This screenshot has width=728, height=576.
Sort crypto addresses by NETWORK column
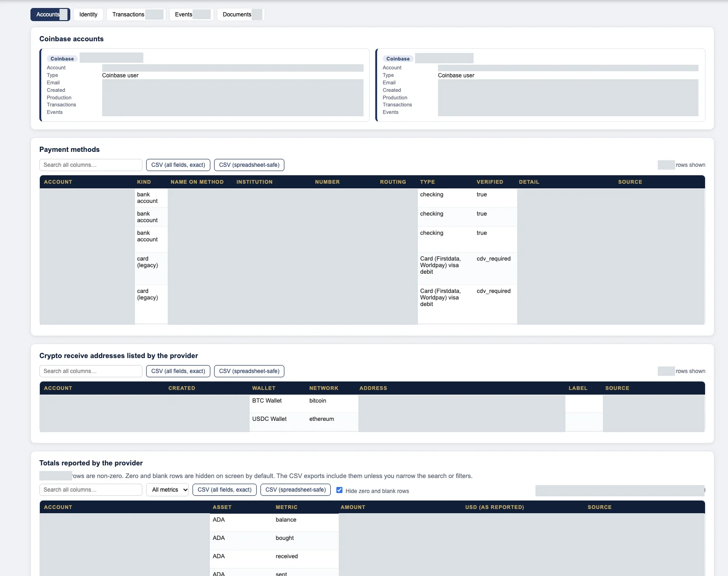click(324, 388)
